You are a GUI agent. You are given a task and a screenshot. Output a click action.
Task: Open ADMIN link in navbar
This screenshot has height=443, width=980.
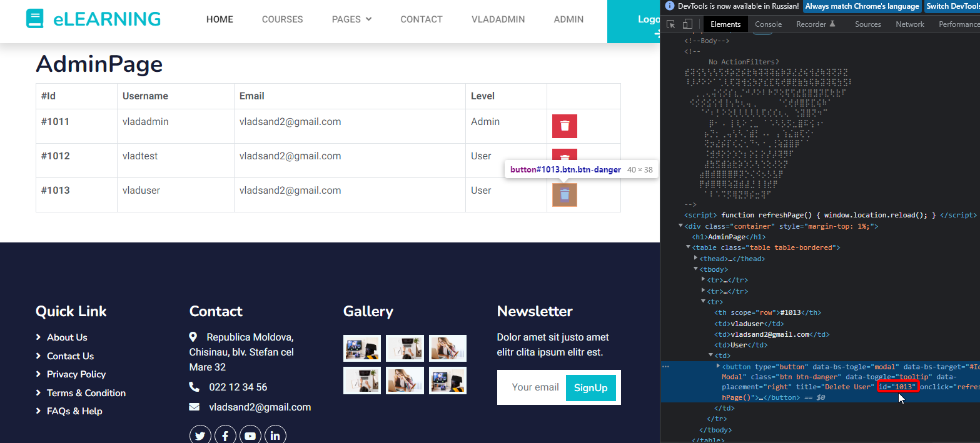point(568,19)
